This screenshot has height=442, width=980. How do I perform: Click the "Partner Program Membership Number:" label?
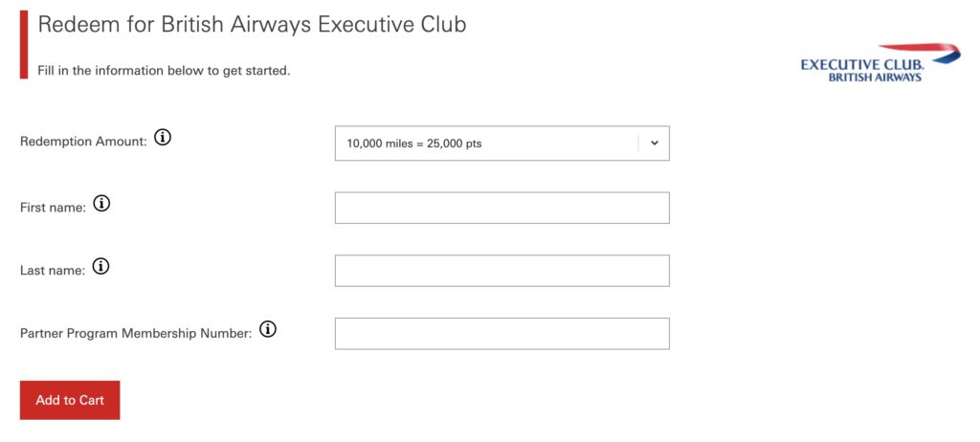pos(136,333)
